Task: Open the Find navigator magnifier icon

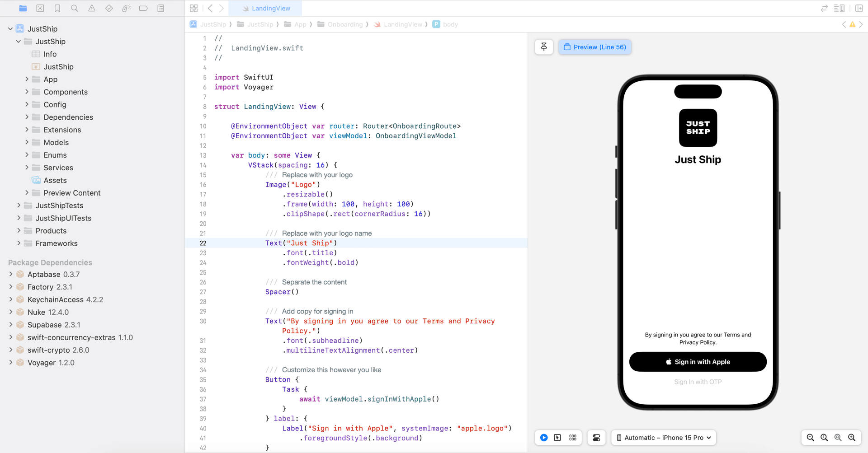Action: (x=75, y=8)
